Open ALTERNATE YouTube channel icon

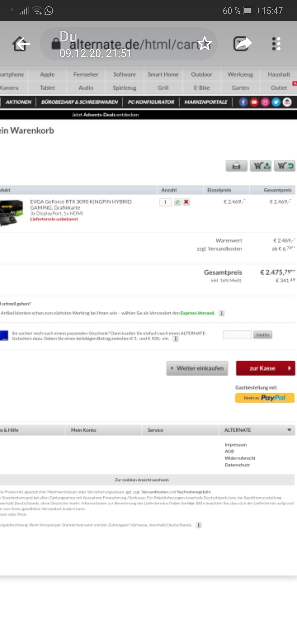(254, 102)
